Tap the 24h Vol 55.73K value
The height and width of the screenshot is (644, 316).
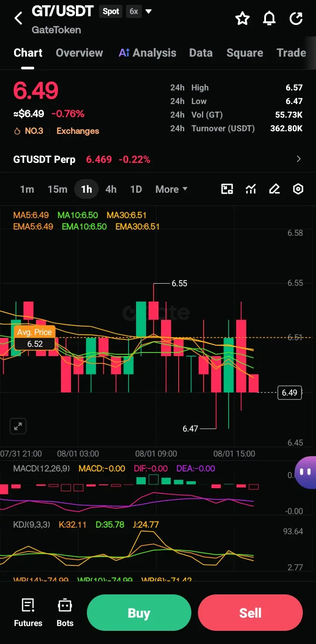289,115
